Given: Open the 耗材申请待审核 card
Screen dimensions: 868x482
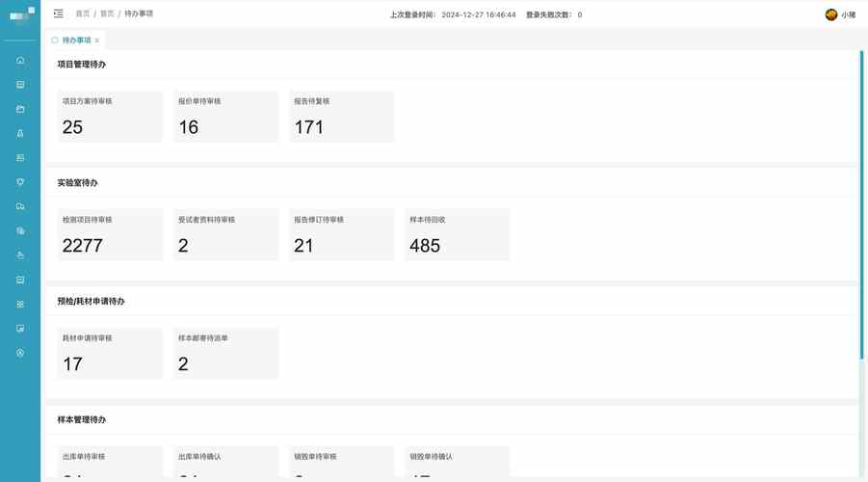Looking at the screenshot, I should click(110, 353).
